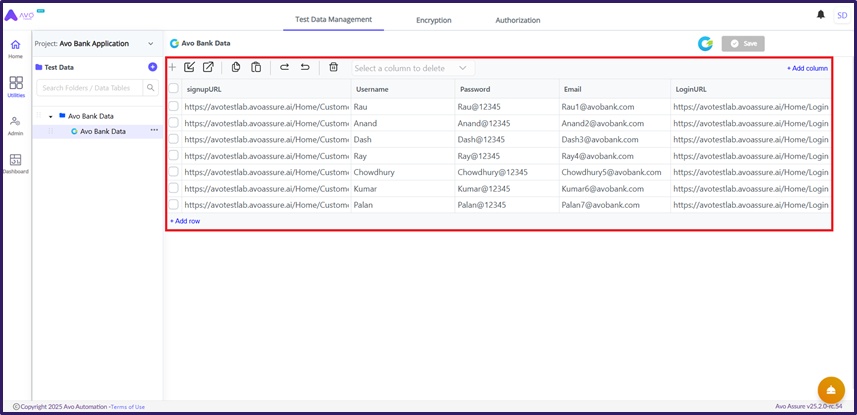This screenshot has width=857, height=415.
Task: Click the trash delete icon in table toolbar
Action: (334, 68)
